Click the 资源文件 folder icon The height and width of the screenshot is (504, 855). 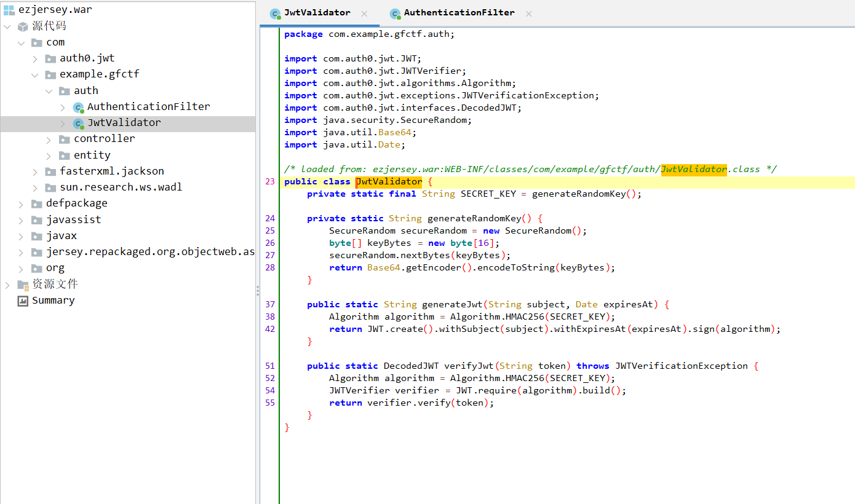pyautogui.click(x=23, y=285)
